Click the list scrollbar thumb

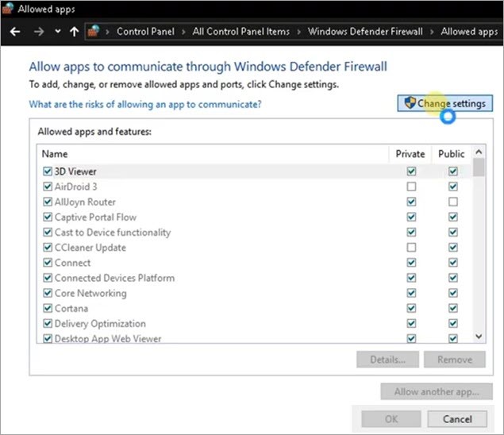[479, 167]
